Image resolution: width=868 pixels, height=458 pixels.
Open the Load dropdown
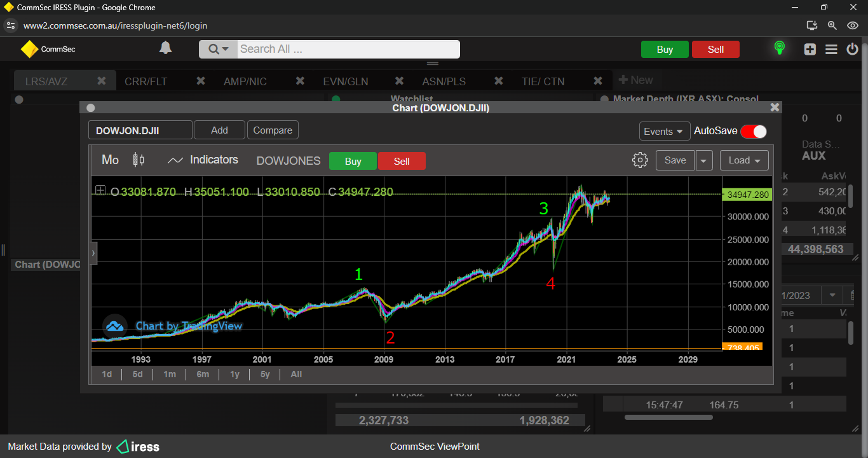744,160
